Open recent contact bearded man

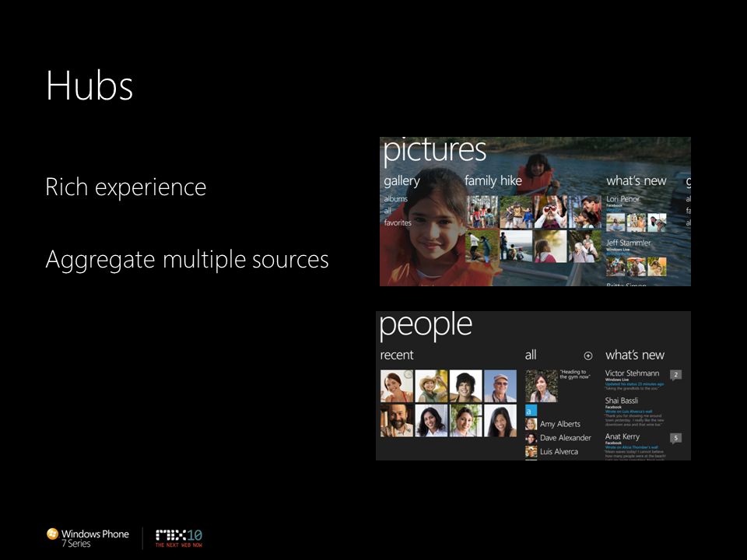point(397,421)
